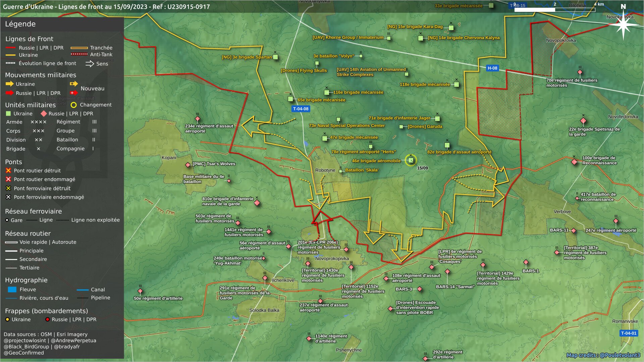Click the Novoprokopivka town label

pos(332,258)
